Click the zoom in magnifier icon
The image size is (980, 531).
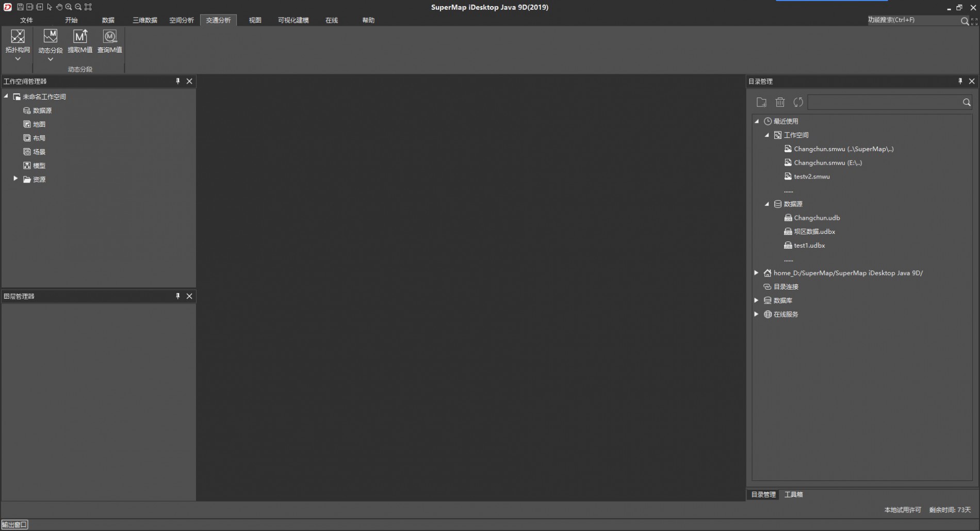pos(69,7)
